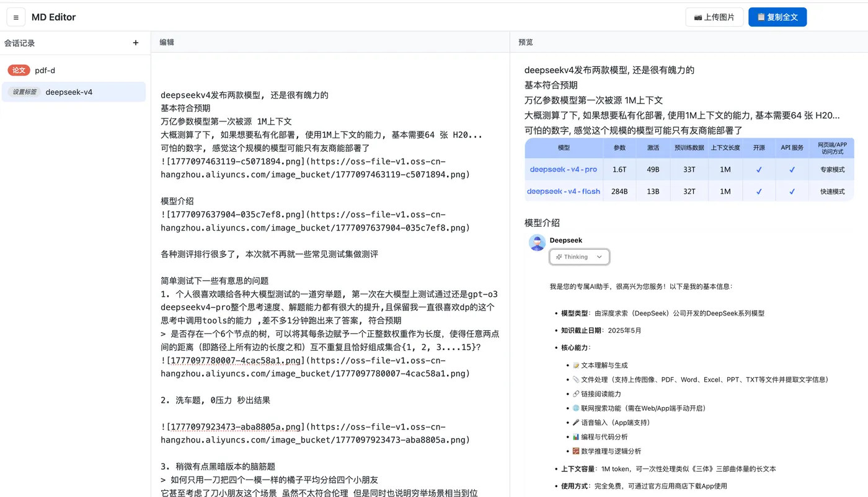Click the 会话记录 sidebar heading

point(19,43)
